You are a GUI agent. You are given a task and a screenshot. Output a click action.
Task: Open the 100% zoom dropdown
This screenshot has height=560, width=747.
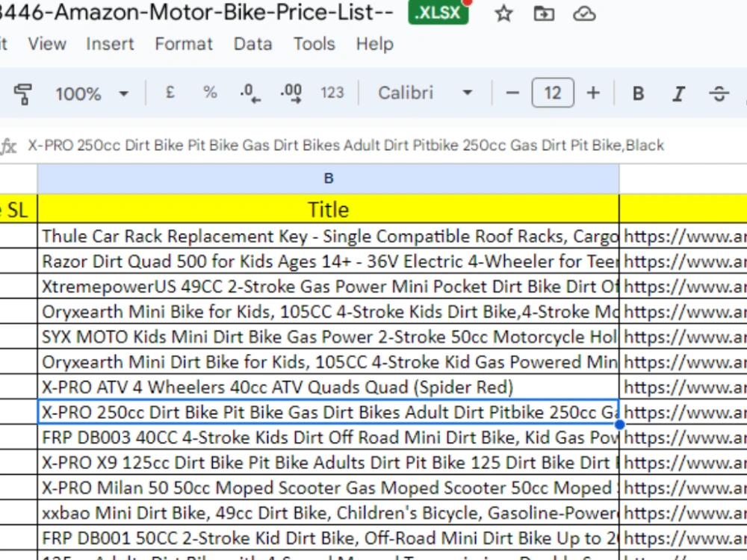[x=91, y=93]
